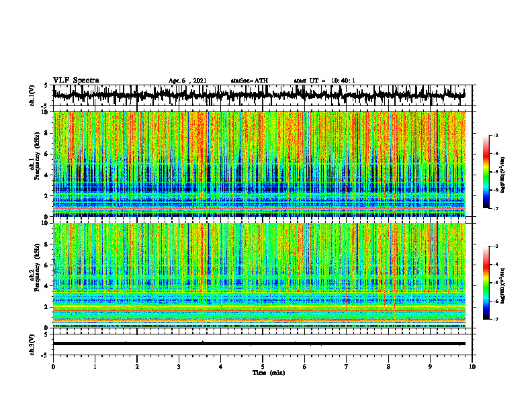The width and height of the screenshot is (532, 411).
Task: Click the ch.3(V) waveform trace
Action: point(259,344)
